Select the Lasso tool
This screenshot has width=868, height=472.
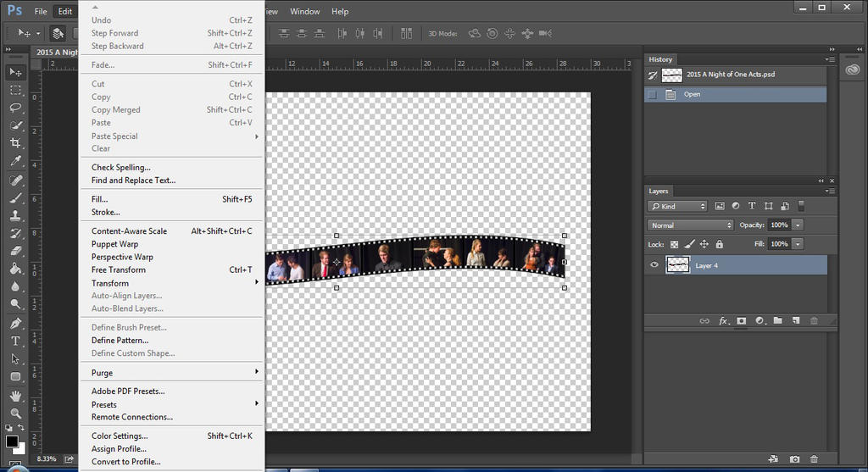pyautogui.click(x=15, y=108)
